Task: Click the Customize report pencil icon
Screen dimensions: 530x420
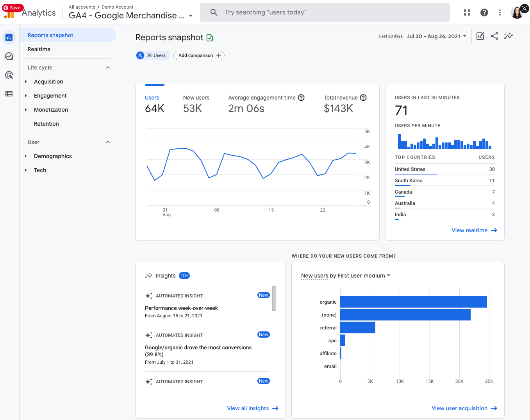Action: [x=480, y=36]
